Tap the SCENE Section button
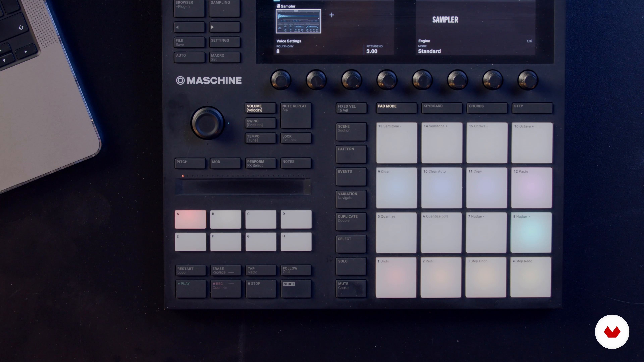Image resolution: width=644 pixels, height=362 pixels. [x=352, y=132]
